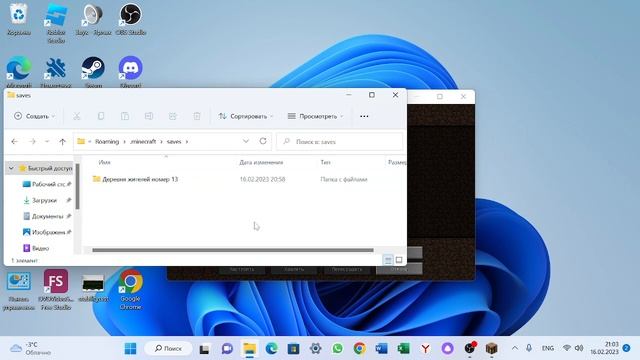Click the taskbar search box (Поиск)
The height and width of the screenshot is (360, 640).
tap(168, 349)
